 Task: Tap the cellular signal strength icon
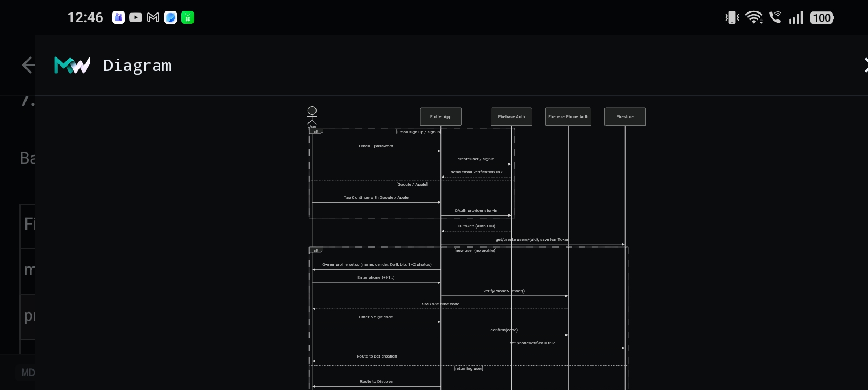click(x=795, y=18)
